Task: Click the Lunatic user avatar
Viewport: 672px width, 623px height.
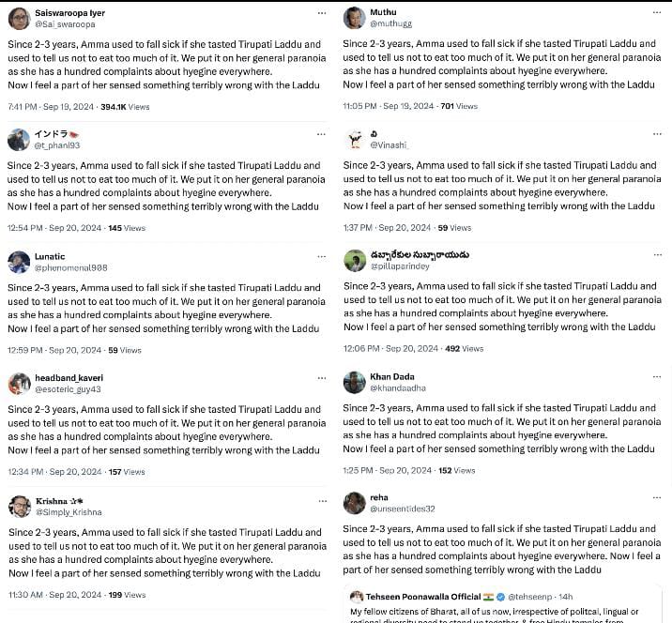Action: click(19, 262)
